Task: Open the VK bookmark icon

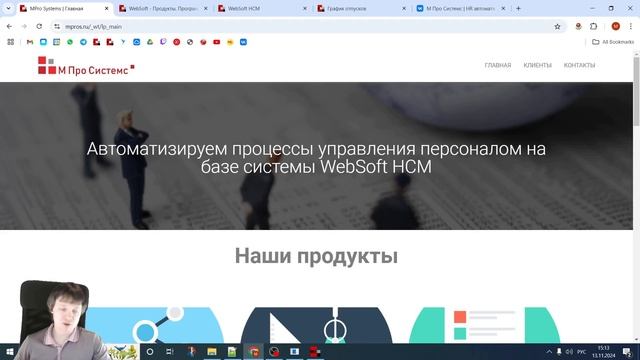Action: [243, 42]
